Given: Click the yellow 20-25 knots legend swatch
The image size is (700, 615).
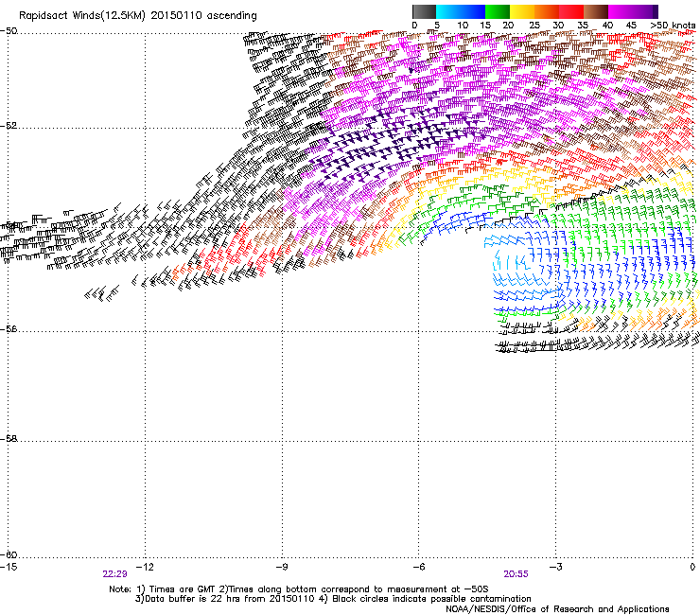Looking at the screenshot, I should pos(522,11).
